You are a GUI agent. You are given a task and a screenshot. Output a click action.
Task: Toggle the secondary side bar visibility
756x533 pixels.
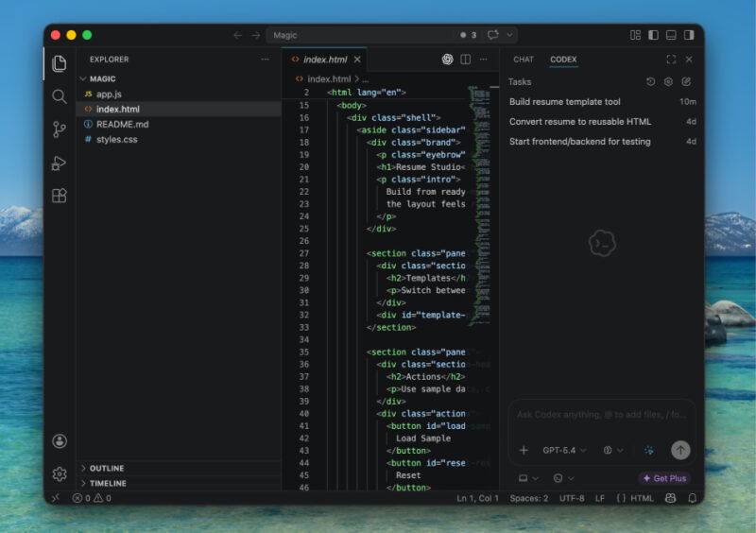689,35
